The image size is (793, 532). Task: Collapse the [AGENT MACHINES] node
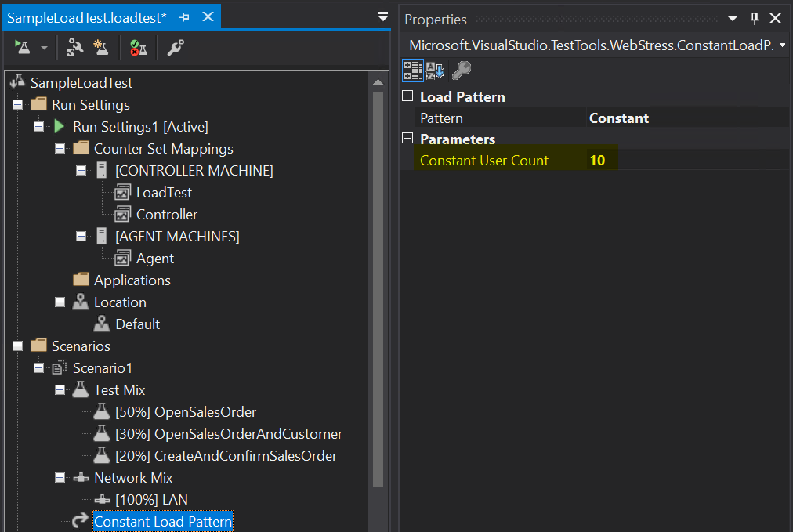(x=81, y=236)
